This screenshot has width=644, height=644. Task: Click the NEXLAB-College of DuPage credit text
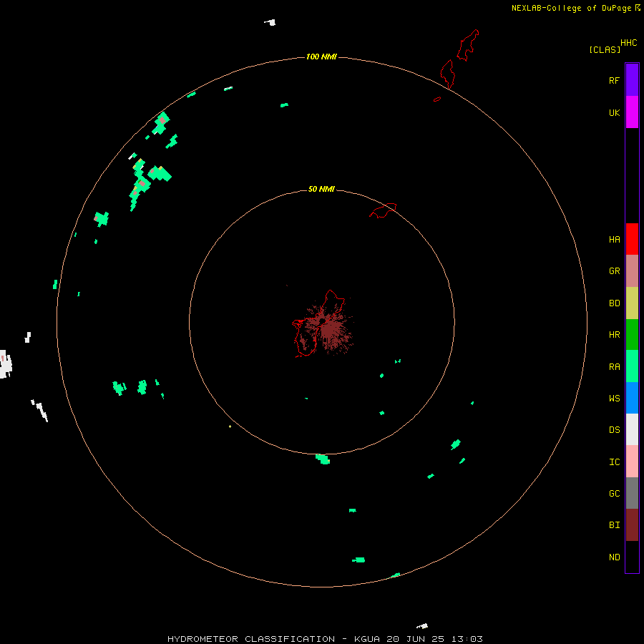(x=571, y=8)
